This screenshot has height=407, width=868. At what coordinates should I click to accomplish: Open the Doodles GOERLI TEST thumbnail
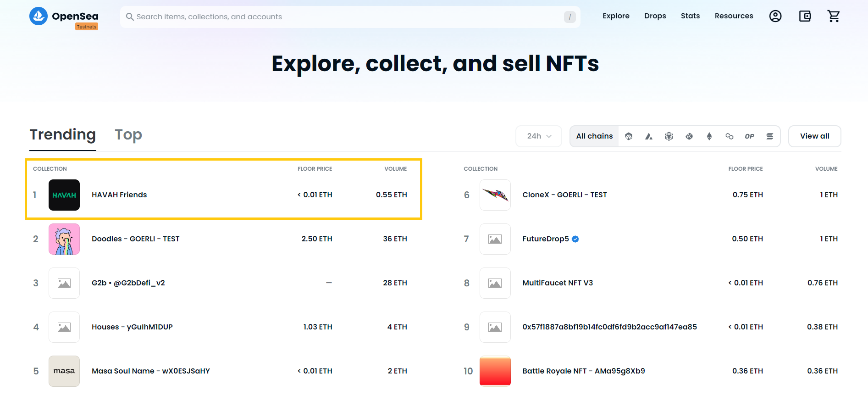tap(64, 239)
